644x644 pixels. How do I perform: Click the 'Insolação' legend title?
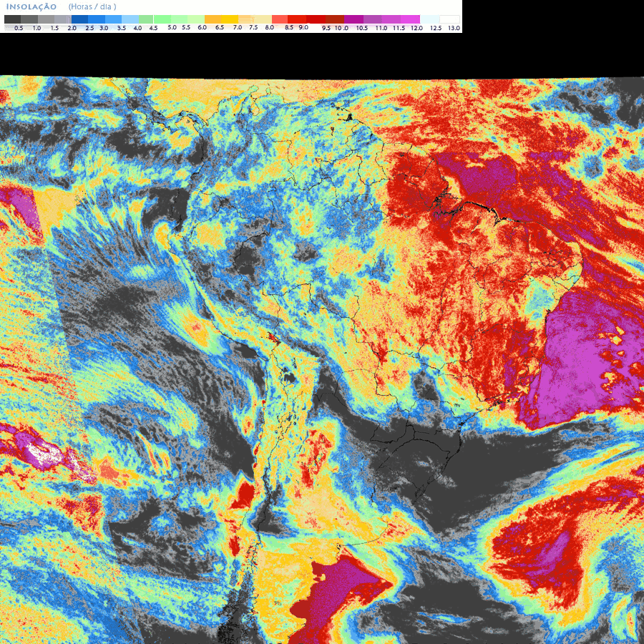tap(31, 7)
